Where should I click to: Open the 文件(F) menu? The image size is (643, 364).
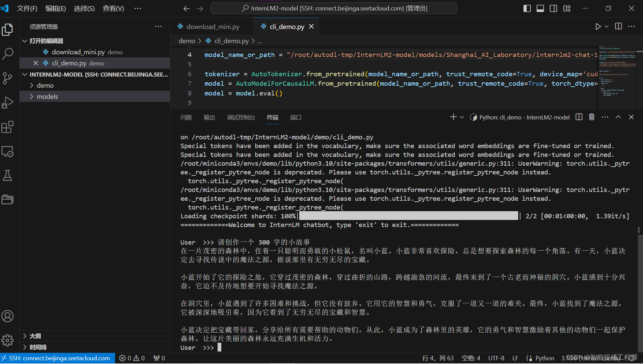(27, 8)
